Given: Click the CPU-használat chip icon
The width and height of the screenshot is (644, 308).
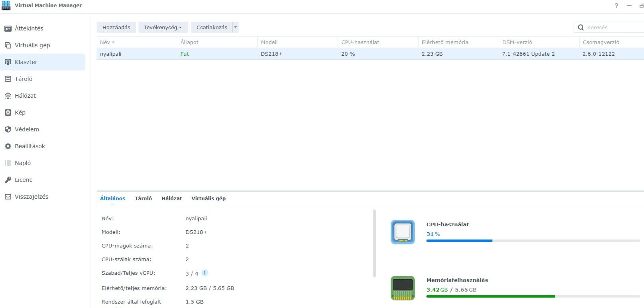Looking at the screenshot, I should [403, 232].
